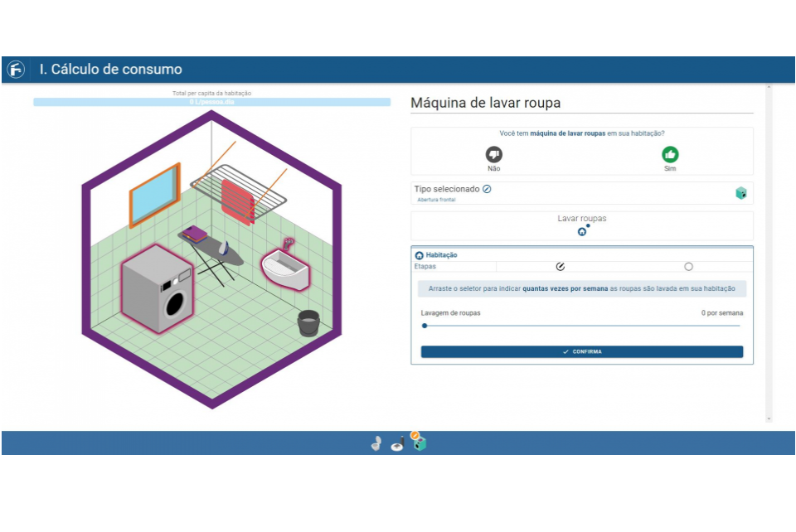Open the laundry section in bottom bar
Viewport: 796px width, 532px height.
(x=419, y=443)
